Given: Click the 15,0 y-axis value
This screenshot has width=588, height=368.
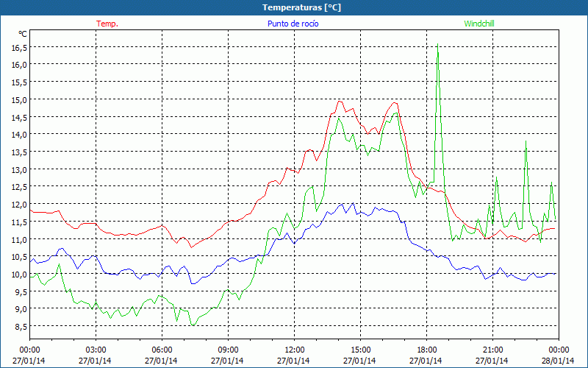Looking at the screenshot, I should (x=20, y=99).
